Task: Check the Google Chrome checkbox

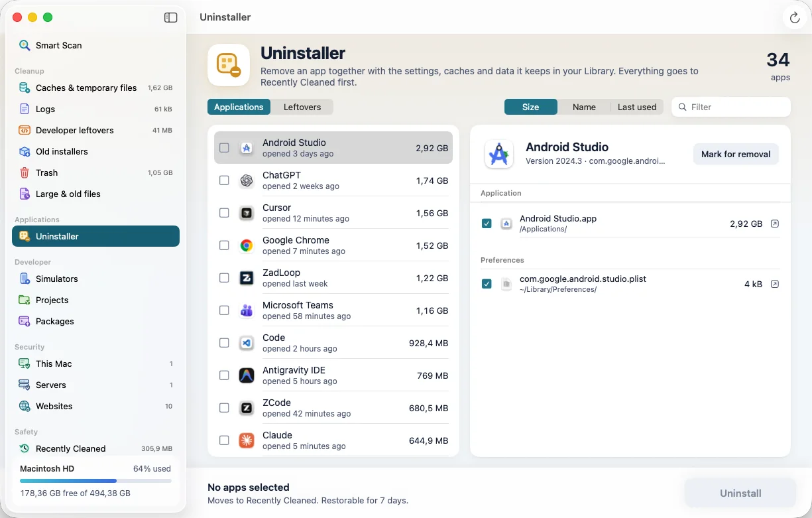Action: [x=224, y=245]
